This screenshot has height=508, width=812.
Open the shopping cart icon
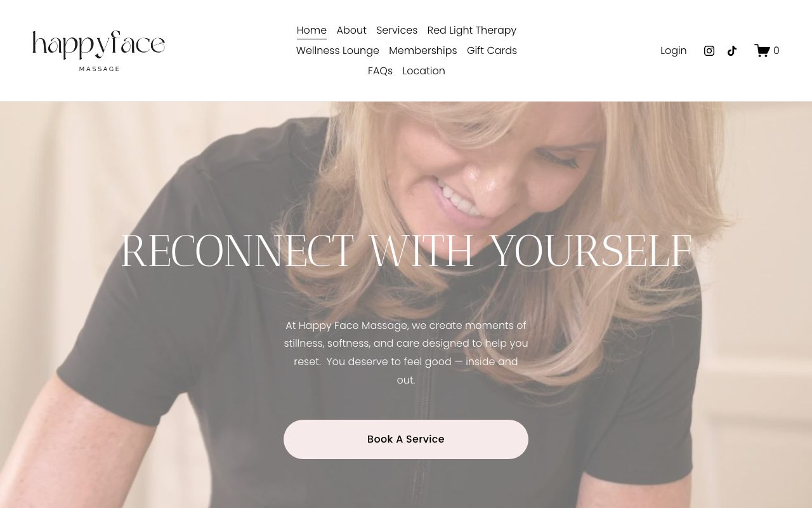point(762,51)
